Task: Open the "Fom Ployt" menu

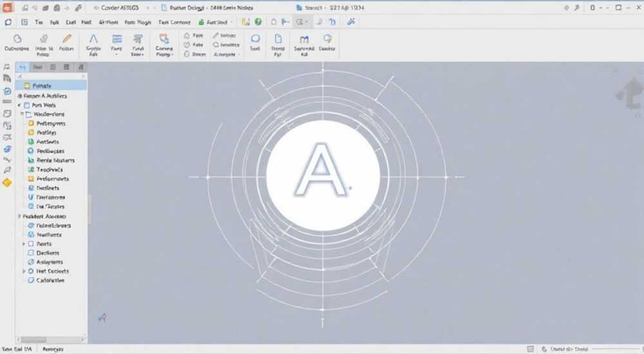Action: [138, 22]
